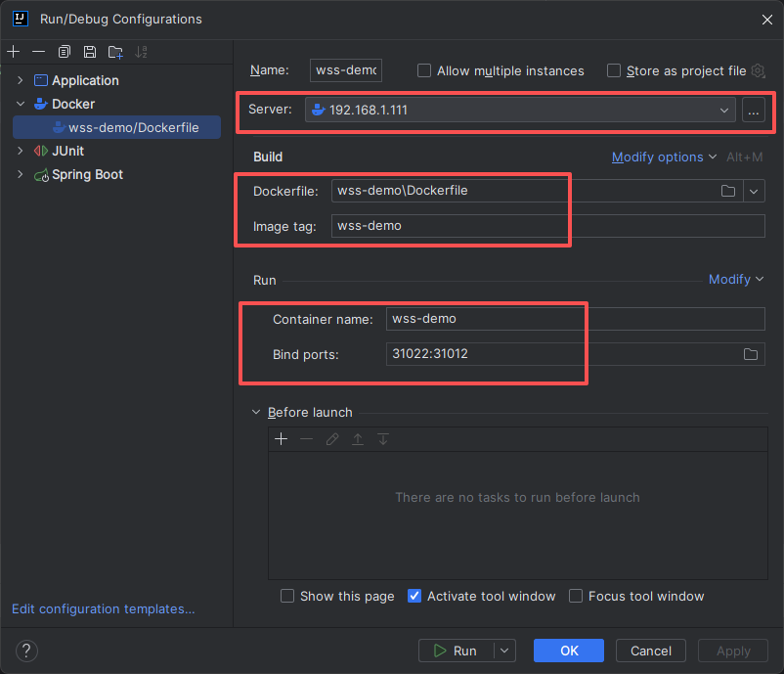Click Edit configuration templates link
This screenshot has height=674, width=784.
click(103, 608)
